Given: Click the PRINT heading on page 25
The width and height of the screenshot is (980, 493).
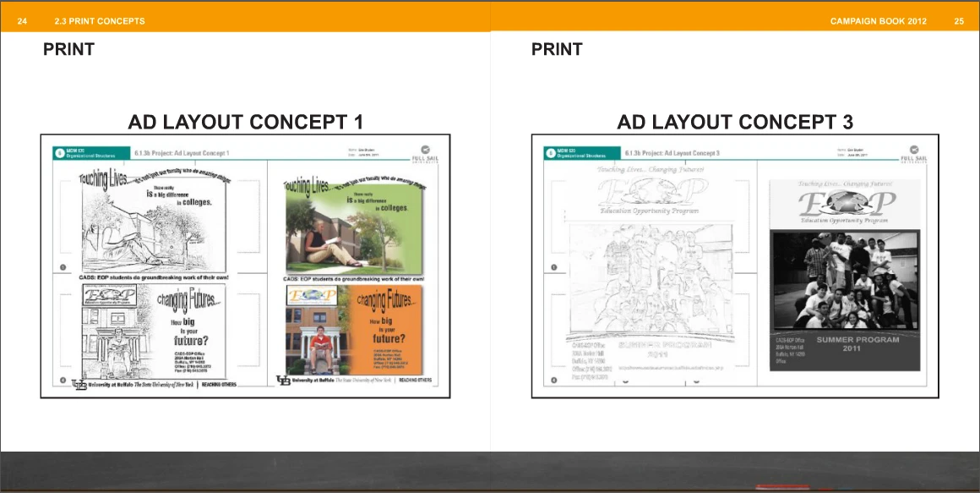Looking at the screenshot, I should [x=557, y=49].
